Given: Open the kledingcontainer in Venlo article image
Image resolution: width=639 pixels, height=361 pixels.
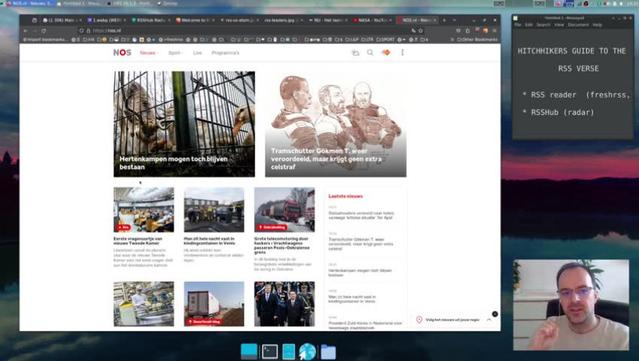Looking at the screenshot, I should click(x=214, y=209).
